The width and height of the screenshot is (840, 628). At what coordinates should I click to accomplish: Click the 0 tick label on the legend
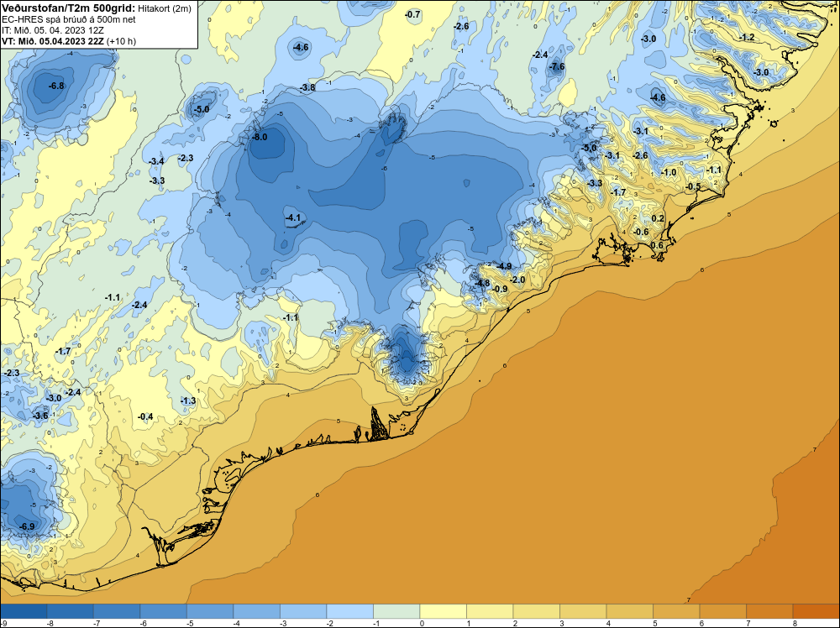tap(423, 623)
